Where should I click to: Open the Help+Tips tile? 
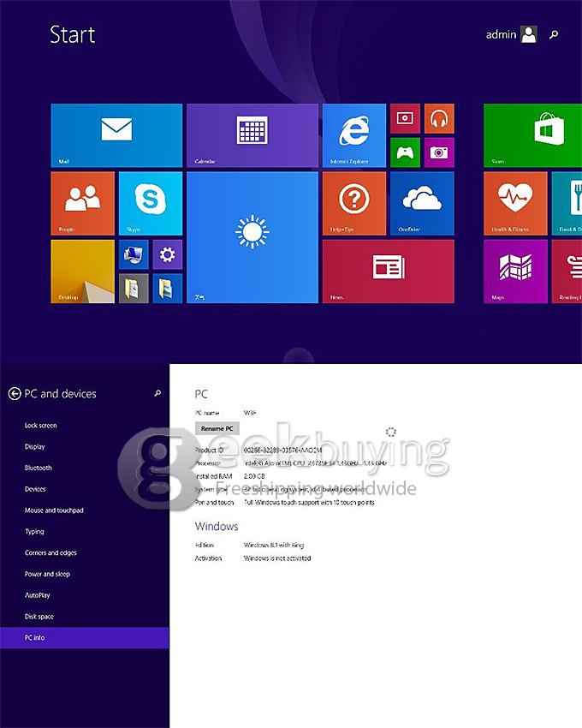354,203
